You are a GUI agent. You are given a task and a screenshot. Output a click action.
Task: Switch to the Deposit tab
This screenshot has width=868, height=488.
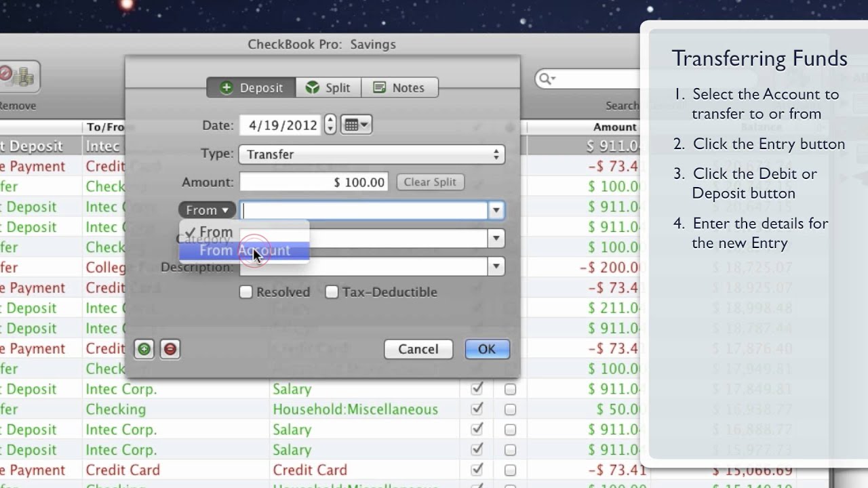pos(252,87)
